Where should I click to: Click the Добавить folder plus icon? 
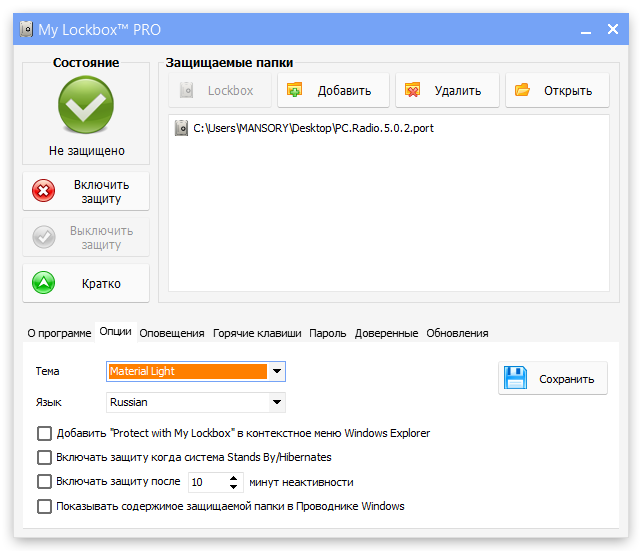294,90
